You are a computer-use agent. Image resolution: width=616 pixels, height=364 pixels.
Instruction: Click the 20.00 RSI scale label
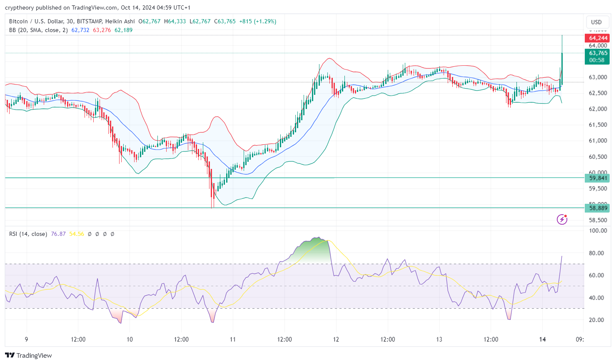(x=597, y=320)
